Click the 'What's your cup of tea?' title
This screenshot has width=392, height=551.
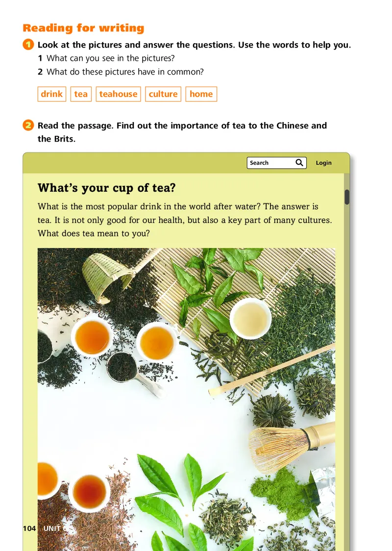click(x=107, y=188)
